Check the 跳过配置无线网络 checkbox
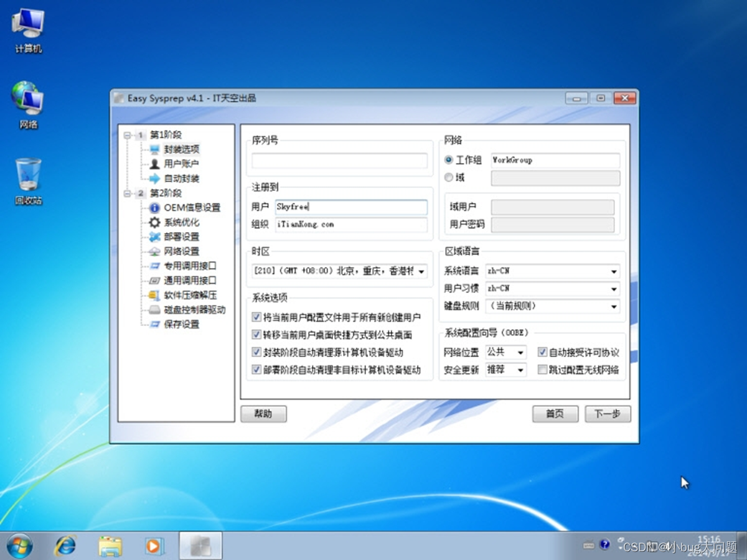The width and height of the screenshot is (747, 560). (x=542, y=370)
